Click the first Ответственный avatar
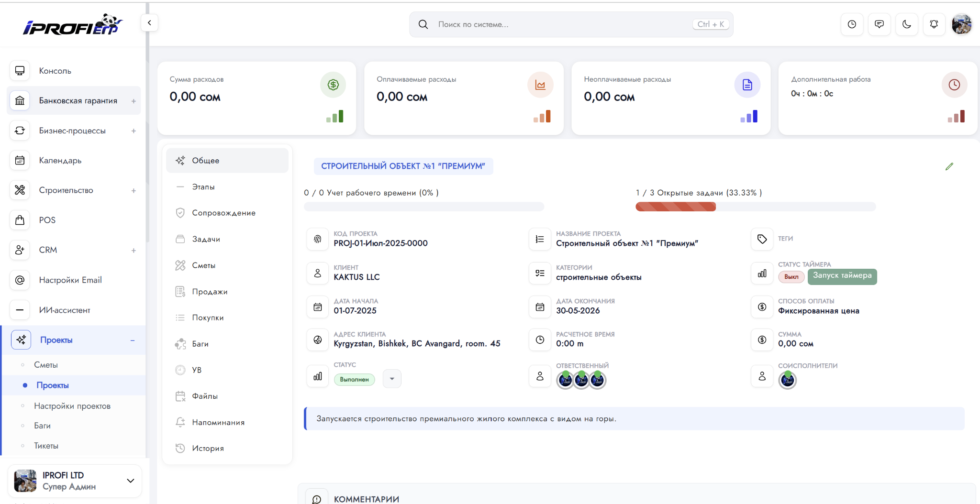 click(565, 380)
